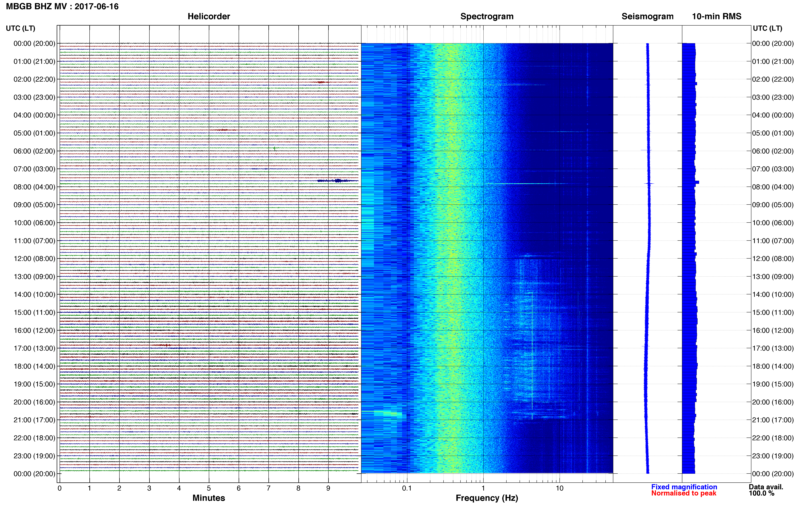Click the '07:00 (03:00)' label on the left axis
Viewport: 812px width, 508px height.
coord(34,169)
